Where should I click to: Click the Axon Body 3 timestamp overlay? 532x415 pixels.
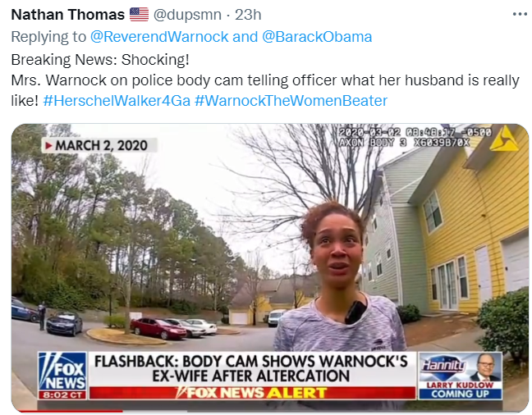[415, 137]
